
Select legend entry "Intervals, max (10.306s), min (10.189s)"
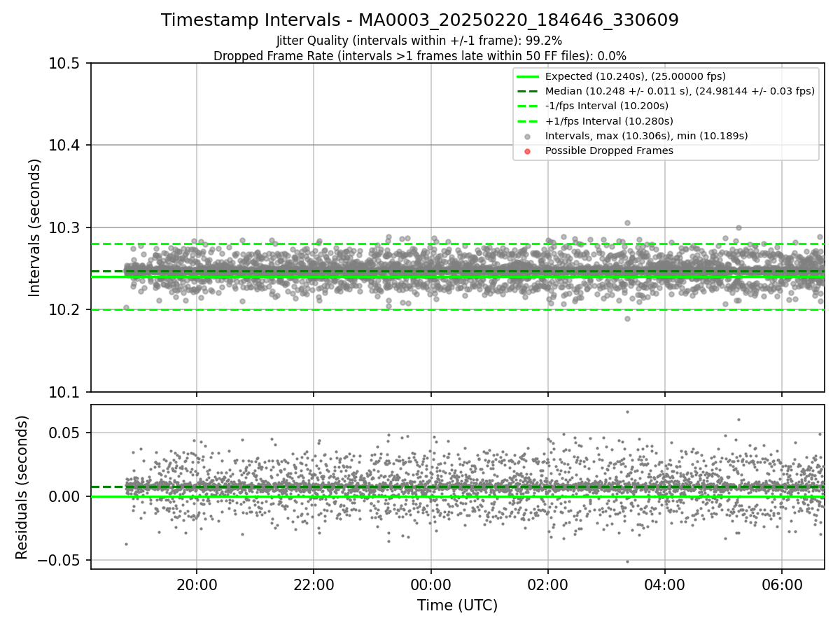coord(647,136)
